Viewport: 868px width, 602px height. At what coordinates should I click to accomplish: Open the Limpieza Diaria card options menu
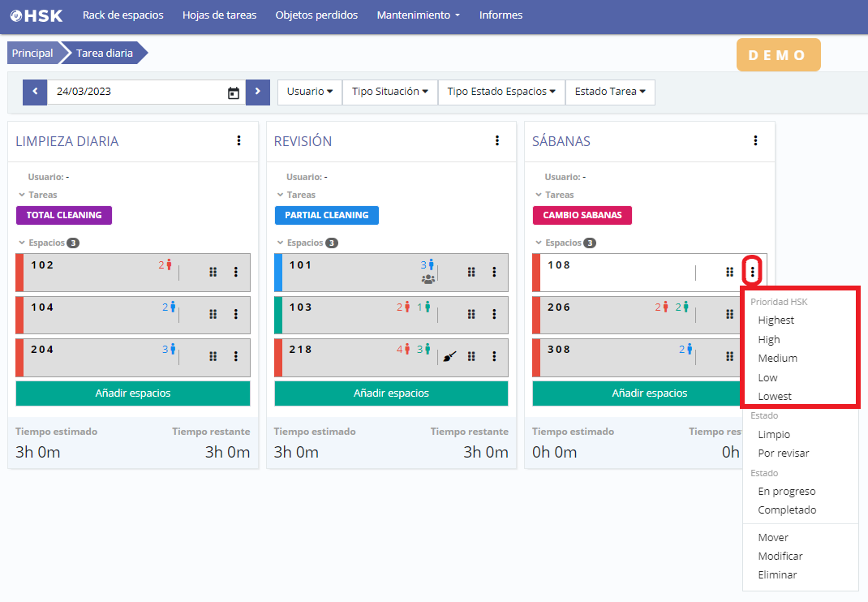coord(238,141)
